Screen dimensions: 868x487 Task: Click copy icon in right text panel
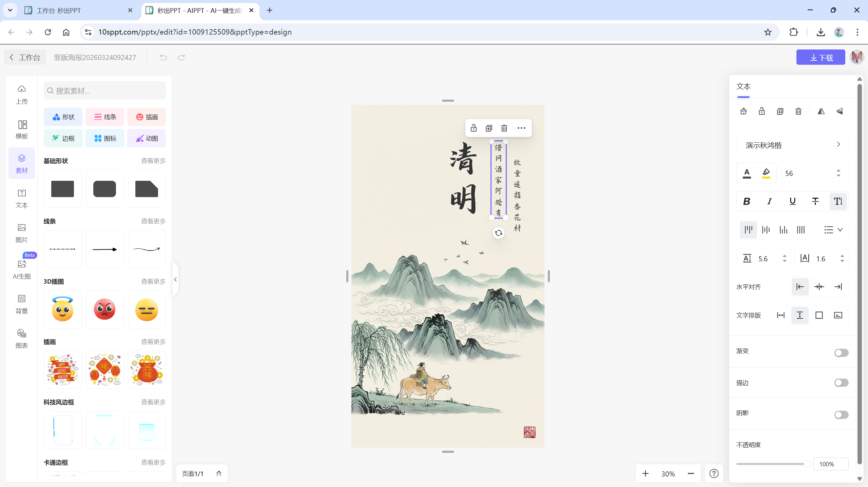(x=780, y=111)
